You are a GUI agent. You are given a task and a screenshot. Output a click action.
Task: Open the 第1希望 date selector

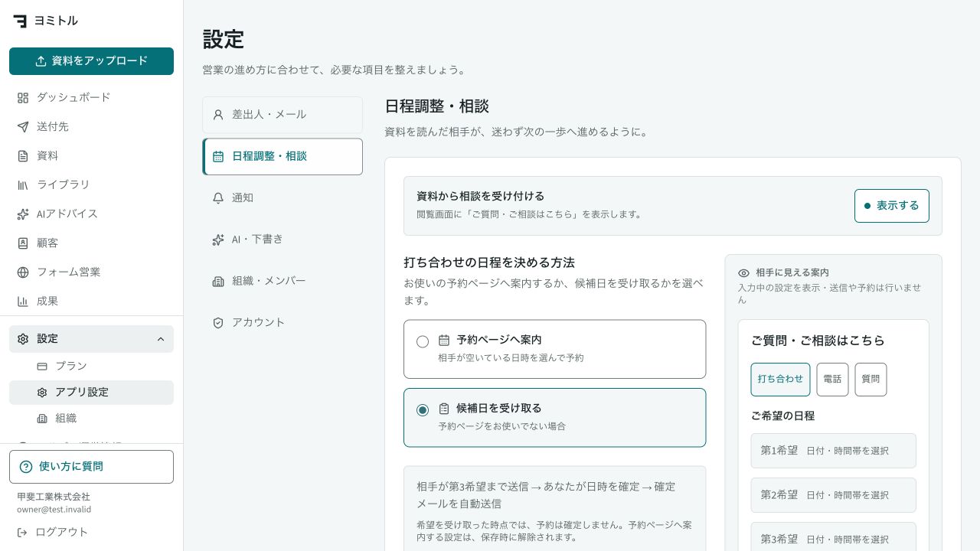click(834, 451)
